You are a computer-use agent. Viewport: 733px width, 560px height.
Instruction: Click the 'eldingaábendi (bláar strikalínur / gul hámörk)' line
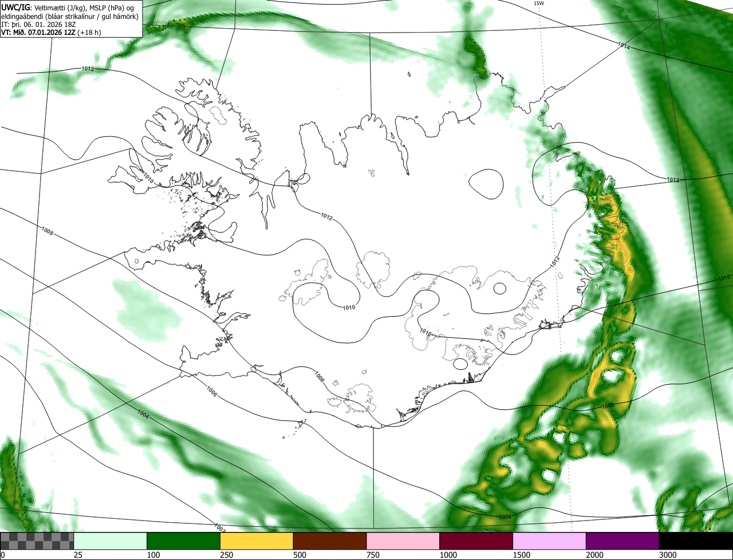pos(69,16)
